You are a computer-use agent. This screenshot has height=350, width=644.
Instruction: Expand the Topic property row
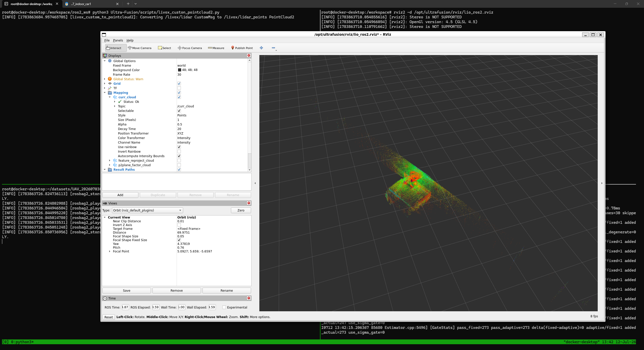pos(115,106)
